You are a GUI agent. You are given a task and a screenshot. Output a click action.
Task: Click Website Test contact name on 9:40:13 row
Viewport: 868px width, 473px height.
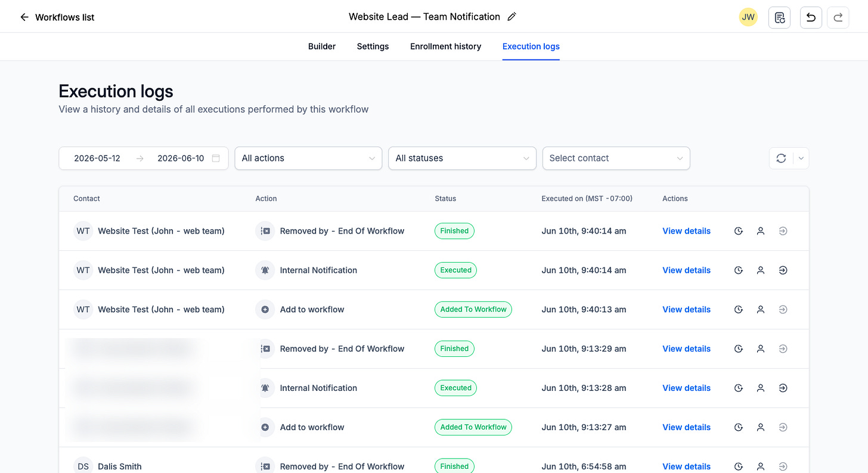click(x=161, y=310)
